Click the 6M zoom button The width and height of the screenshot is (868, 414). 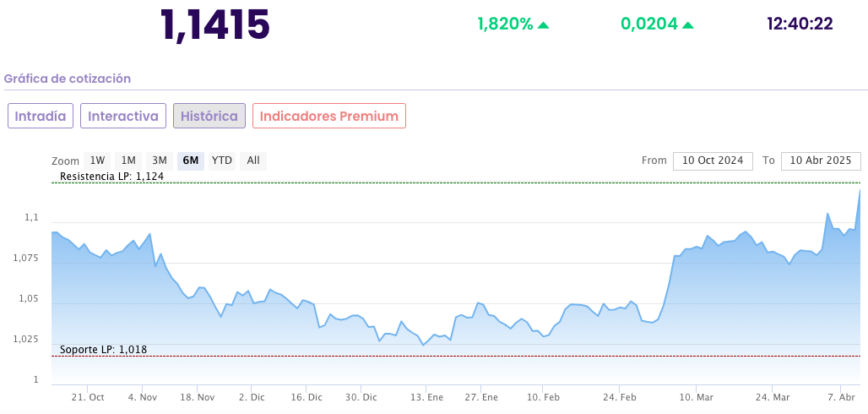191,161
